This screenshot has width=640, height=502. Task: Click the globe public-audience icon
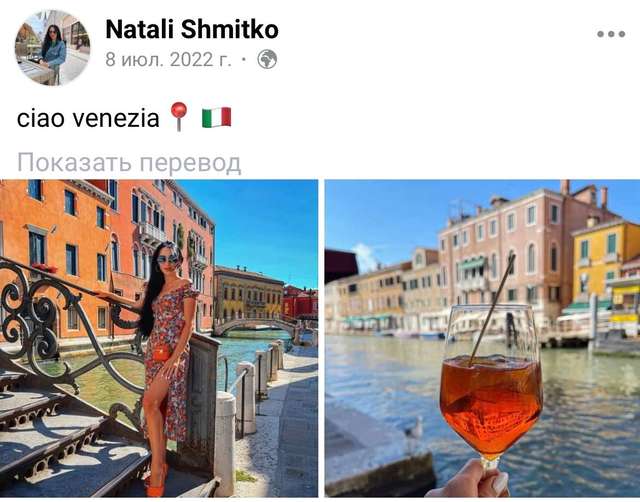click(267, 59)
